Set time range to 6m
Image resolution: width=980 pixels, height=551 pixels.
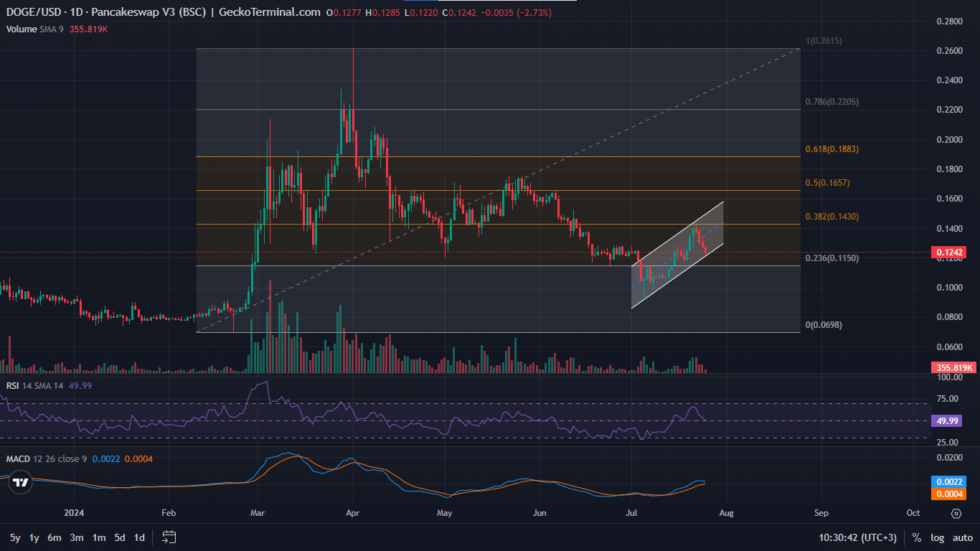click(x=55, y=537)
